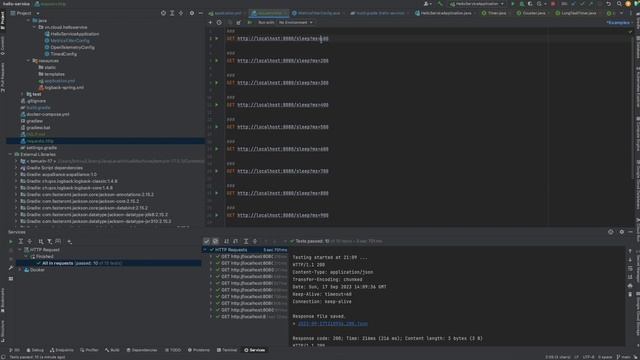The height and width of the screenshot is (360, 640).
Task: Add a new HTTP request with plus icon
Action: coord(210,22)
